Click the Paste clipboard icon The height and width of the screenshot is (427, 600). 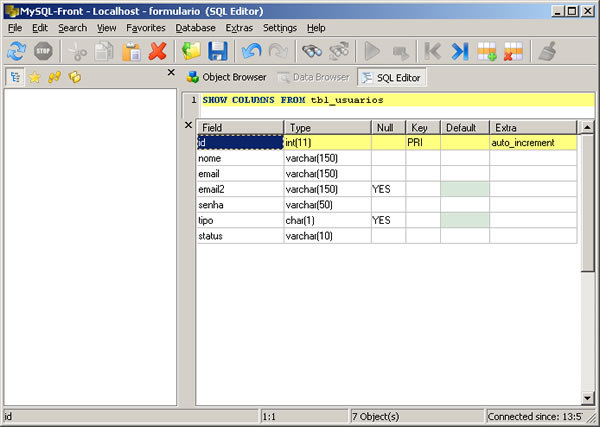(131, 51)
